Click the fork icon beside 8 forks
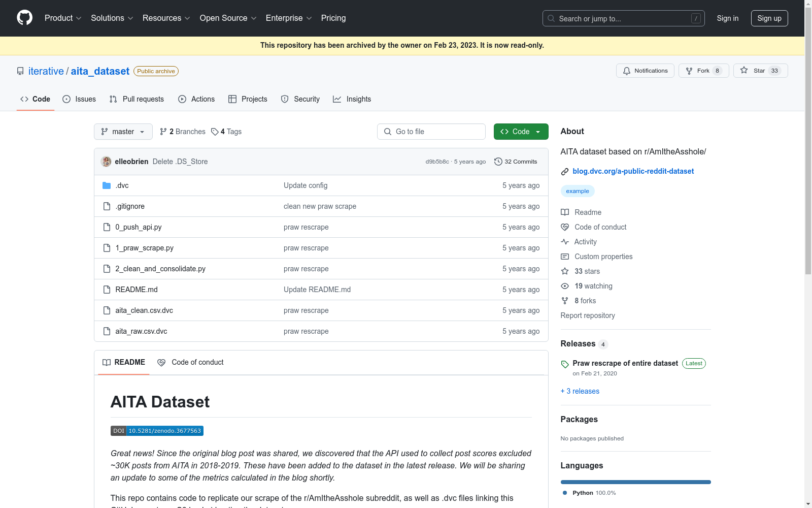 point(565,301)
